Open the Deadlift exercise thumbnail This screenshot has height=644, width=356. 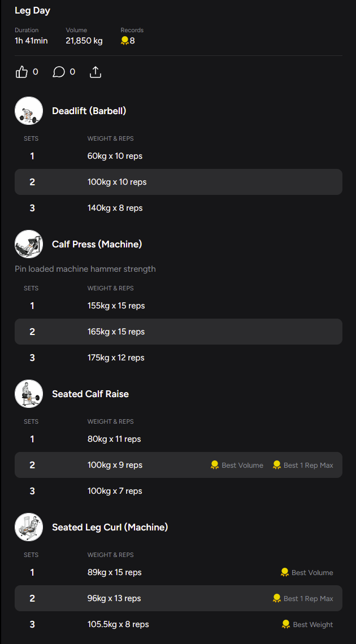[29, 111]
